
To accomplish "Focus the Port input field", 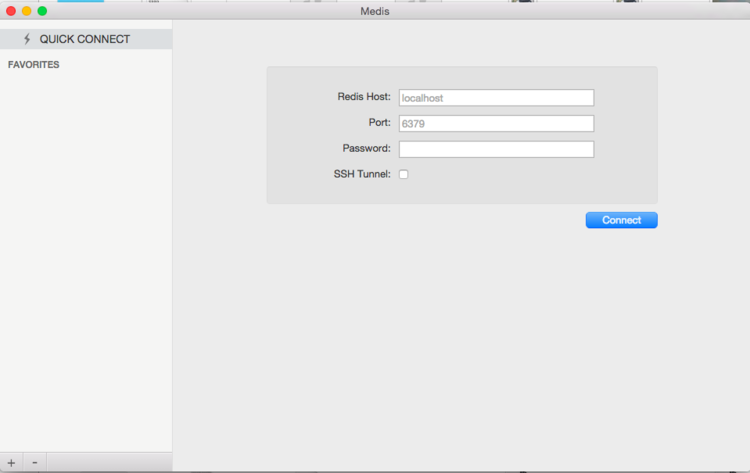I will (x=496, y=124).
